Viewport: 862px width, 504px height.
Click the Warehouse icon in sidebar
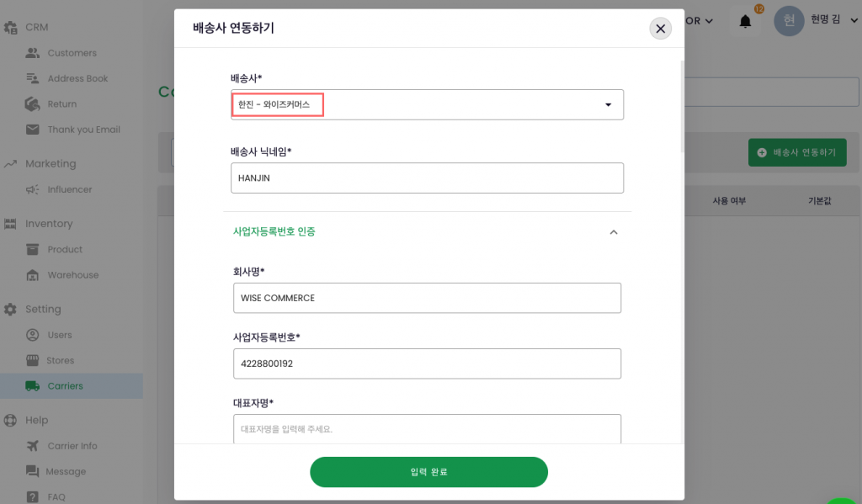pyautogui.click(x=33, y=275)
